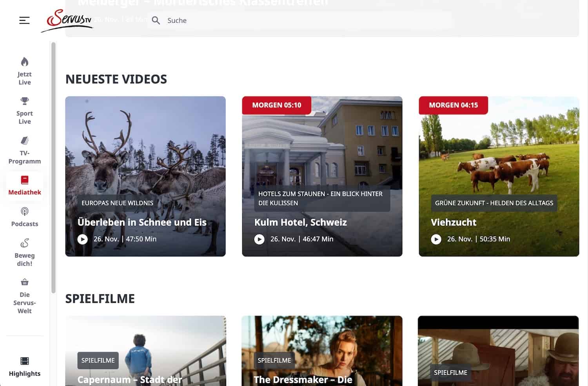
Task: Open the Podcasts sidebar icon
Action: tap(25, 212)
